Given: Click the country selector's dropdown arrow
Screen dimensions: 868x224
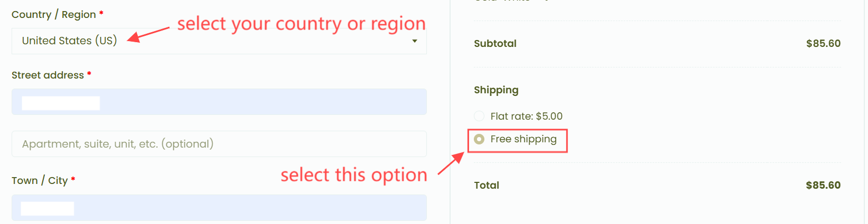Looking at the screenshot, I should click(x=415, y=41).
